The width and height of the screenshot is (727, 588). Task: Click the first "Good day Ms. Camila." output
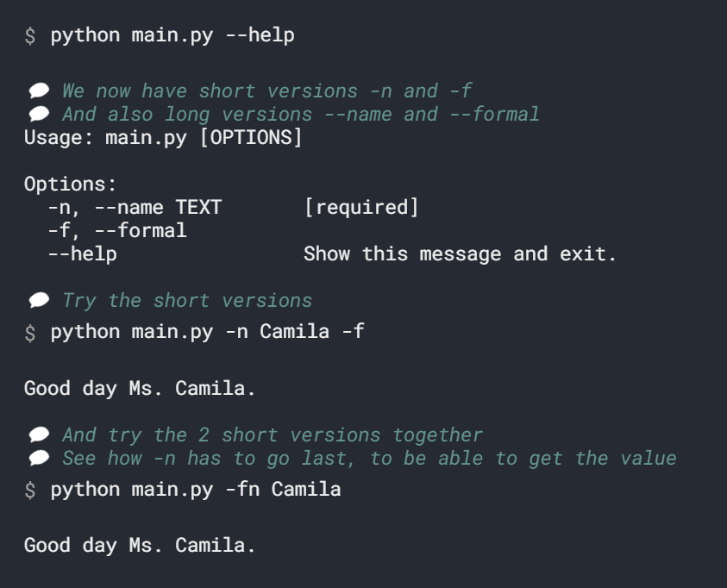point(140,388)
